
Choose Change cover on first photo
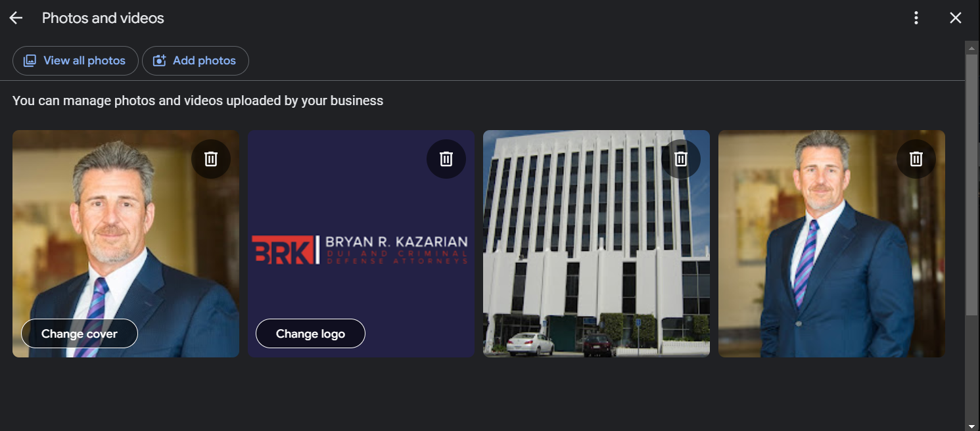coord(80,334)
